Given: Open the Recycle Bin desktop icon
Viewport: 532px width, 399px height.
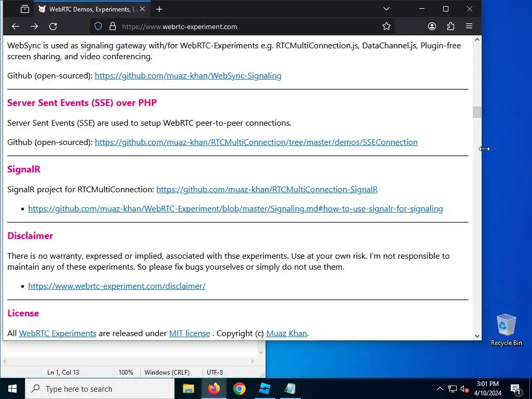Looking at the screenshot, I should click(x=506, y=330).
